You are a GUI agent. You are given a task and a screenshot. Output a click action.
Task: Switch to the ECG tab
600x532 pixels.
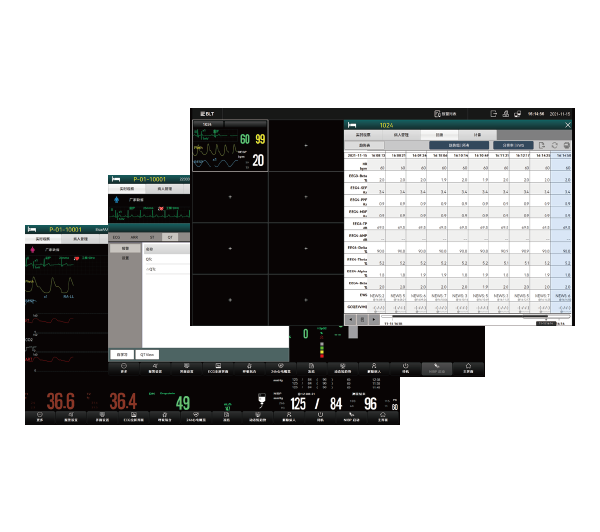(x=116, y=236)
